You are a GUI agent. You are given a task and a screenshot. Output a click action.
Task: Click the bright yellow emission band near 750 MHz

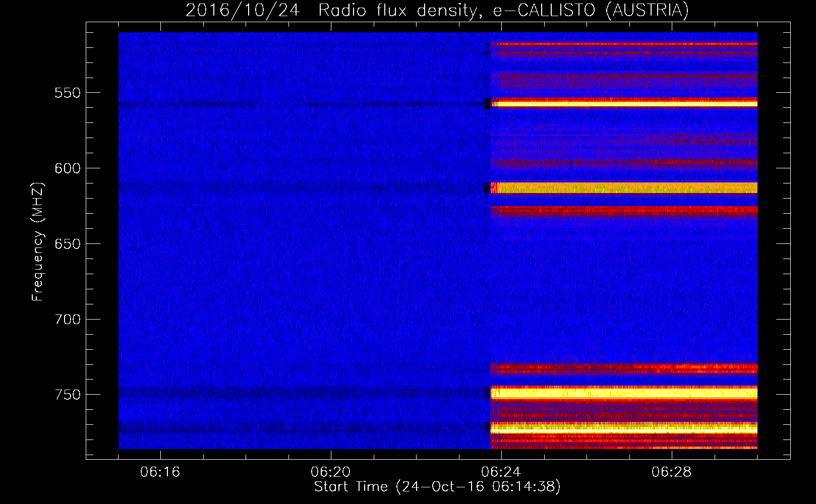point(624,393)
